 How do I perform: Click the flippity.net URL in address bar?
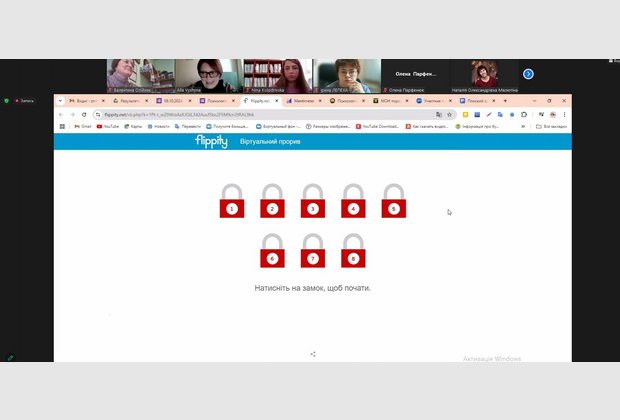[x=179, y=115]
